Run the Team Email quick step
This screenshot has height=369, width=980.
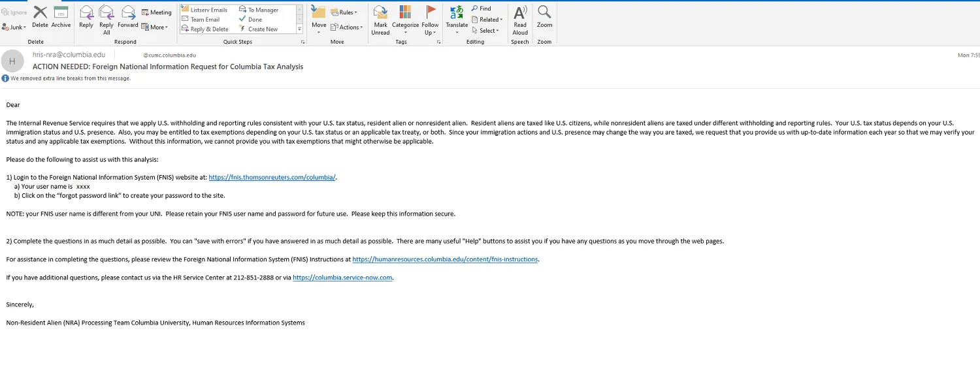(200, 20)
